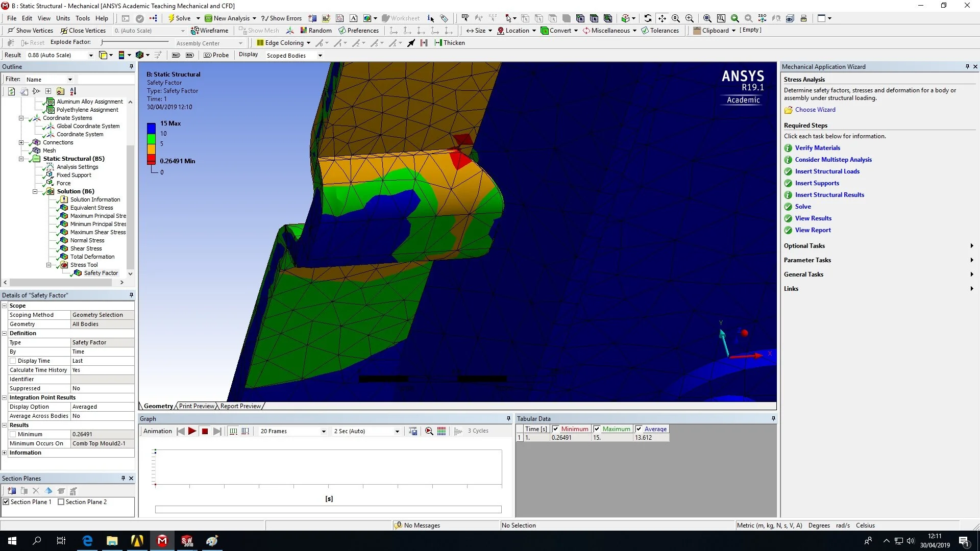The width and height of the screenshot is (980, 551).
Task: Enable the Wireframe view mode
Action: (x=209, y=31)
